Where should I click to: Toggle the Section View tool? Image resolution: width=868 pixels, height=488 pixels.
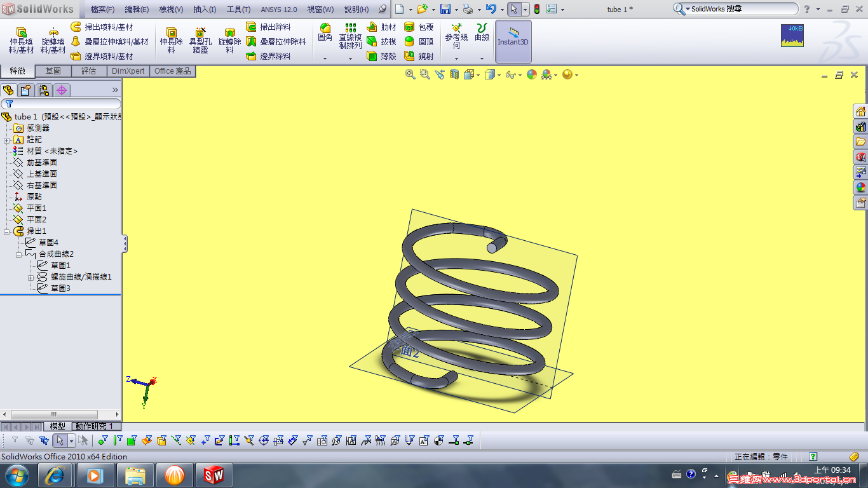pos(454,74)
